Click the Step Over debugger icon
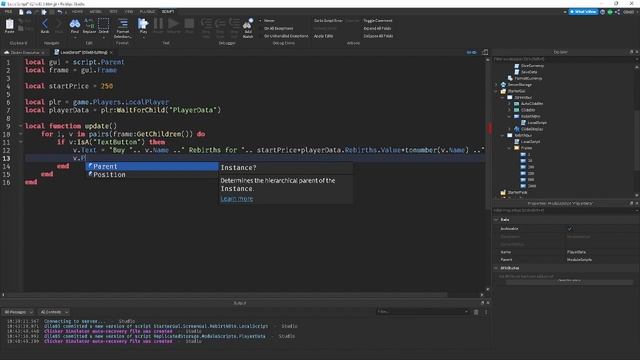640x360 pixels. [x=220, y=24]
